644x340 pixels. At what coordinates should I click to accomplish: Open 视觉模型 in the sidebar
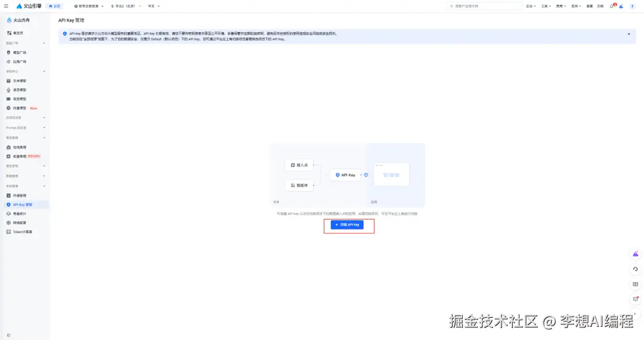(17, 99)
